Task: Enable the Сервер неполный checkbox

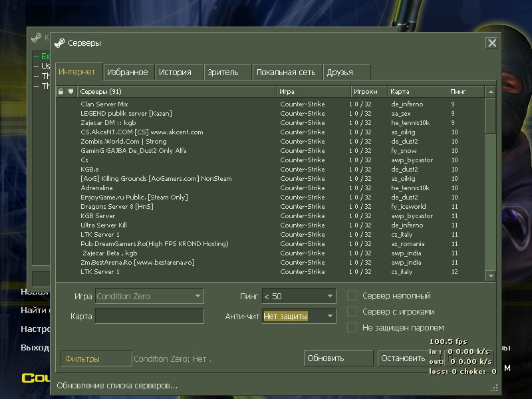Action: [x=352, y=296]
